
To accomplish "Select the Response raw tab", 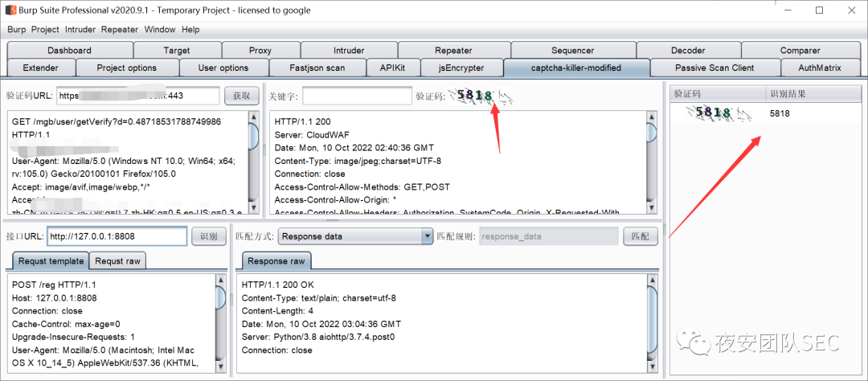I will pyautogui.click(x=276, y=260).
